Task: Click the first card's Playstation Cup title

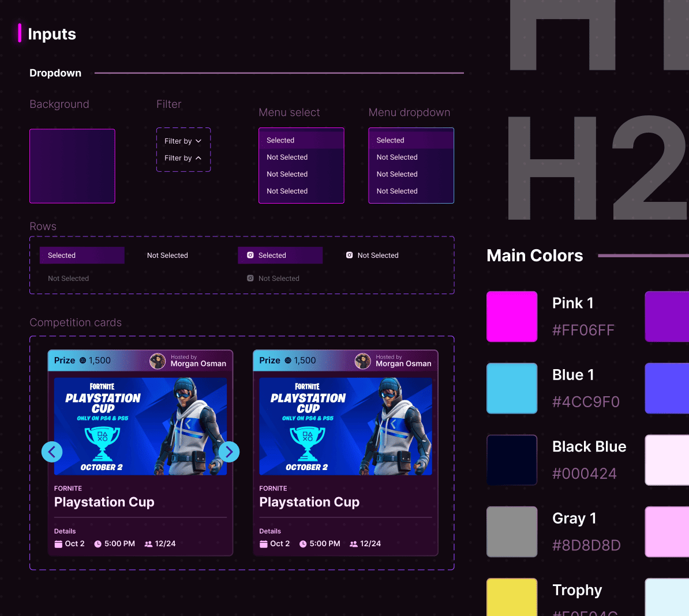Action: (x=104, y=502)
